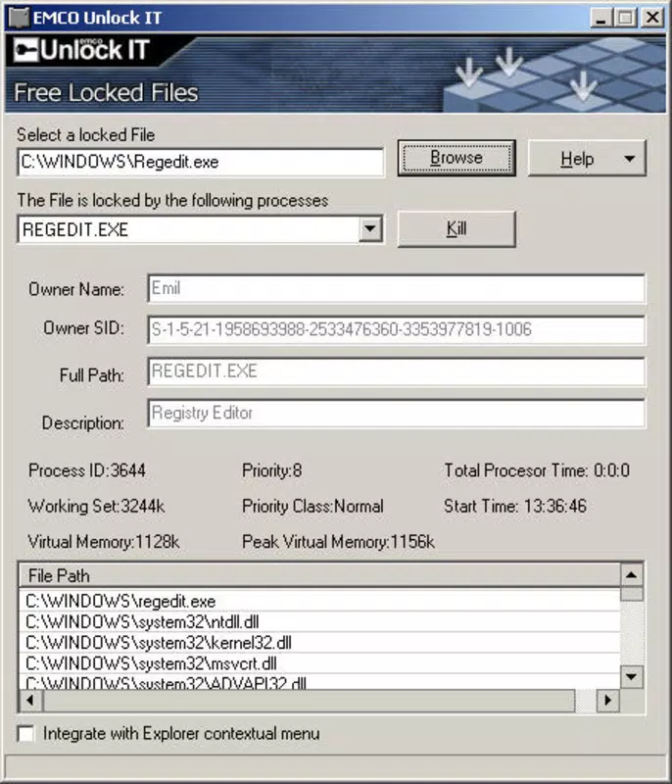Click the Priority:8 text

coord(271,470)
